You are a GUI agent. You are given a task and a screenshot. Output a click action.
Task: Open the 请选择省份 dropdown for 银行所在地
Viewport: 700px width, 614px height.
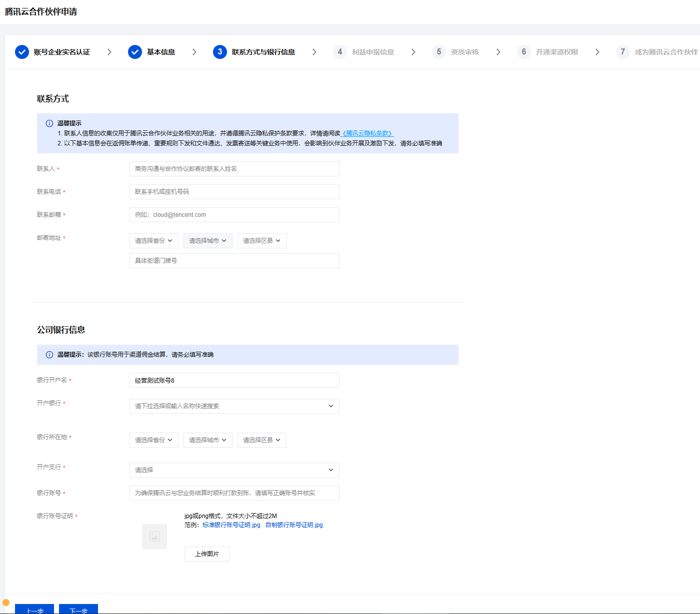(x=154, y=440)
